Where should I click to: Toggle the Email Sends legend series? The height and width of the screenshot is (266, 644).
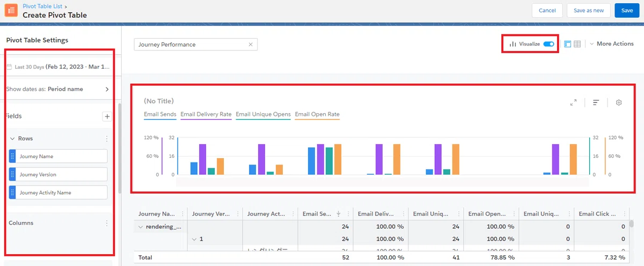(160, 115)
